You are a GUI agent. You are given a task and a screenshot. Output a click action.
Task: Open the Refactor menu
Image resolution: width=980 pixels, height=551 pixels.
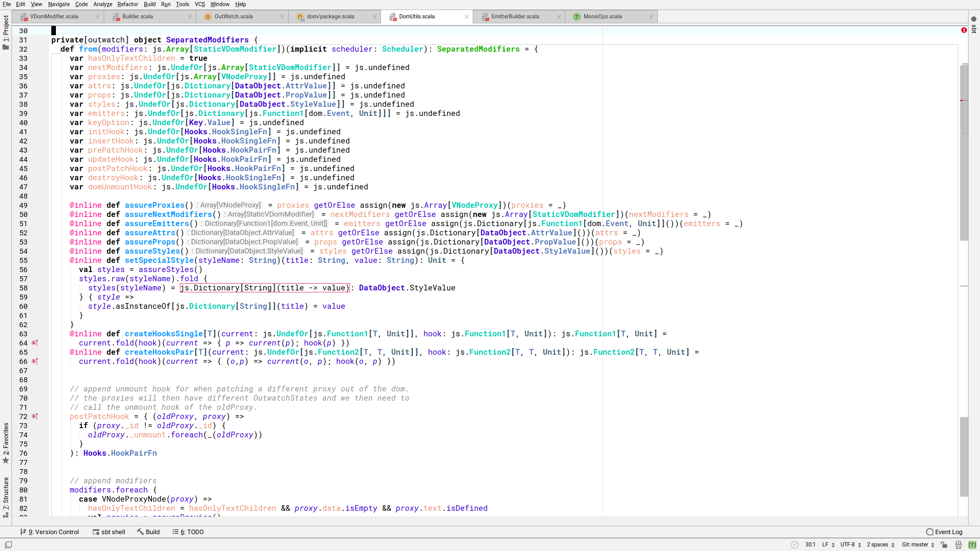[127, 4]
